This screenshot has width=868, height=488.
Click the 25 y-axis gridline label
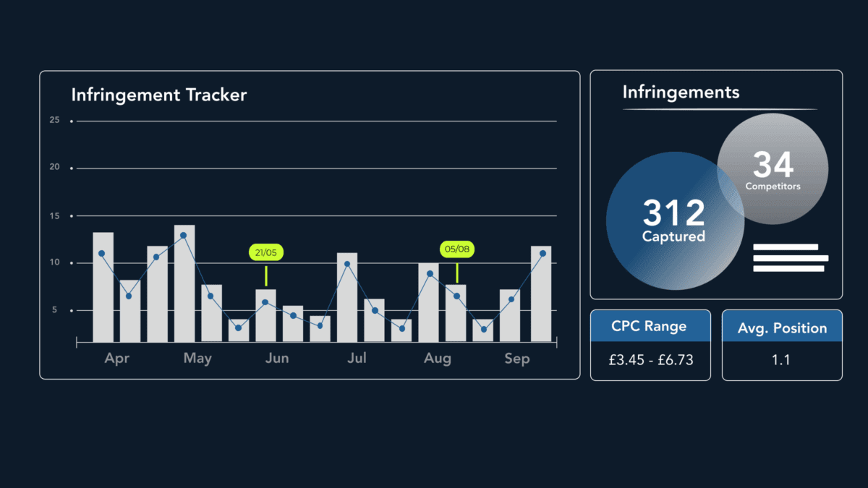pyautogui.click(x=54, y=120)
